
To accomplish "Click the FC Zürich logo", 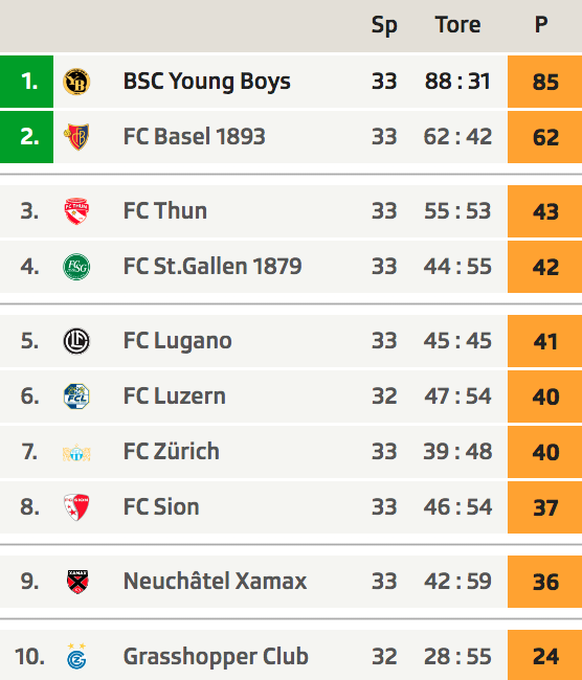I will tap(76, 453).
